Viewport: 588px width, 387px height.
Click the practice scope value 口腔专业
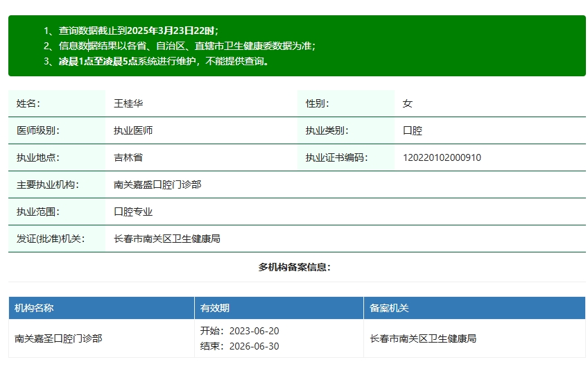133,212
